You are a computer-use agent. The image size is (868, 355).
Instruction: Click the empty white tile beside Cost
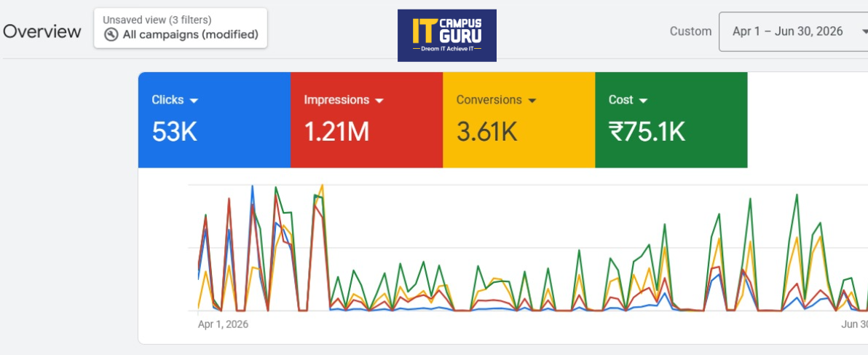coord(808,120)
